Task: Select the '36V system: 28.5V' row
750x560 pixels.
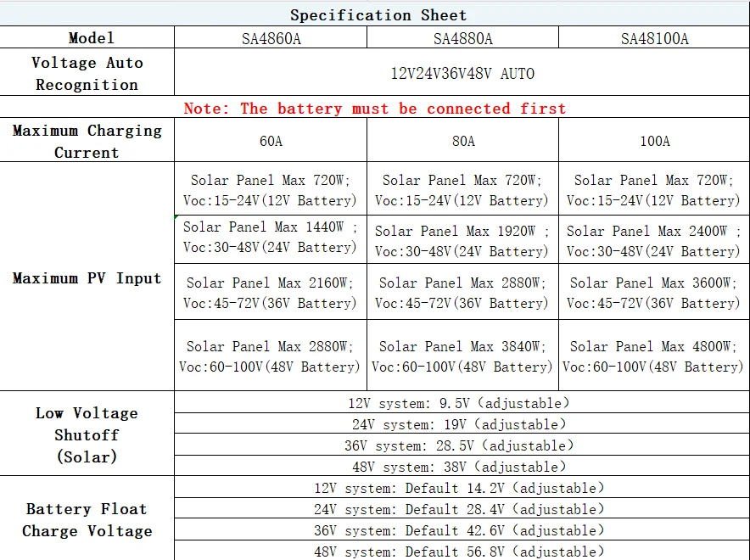Action: click(x=462, y=445)
